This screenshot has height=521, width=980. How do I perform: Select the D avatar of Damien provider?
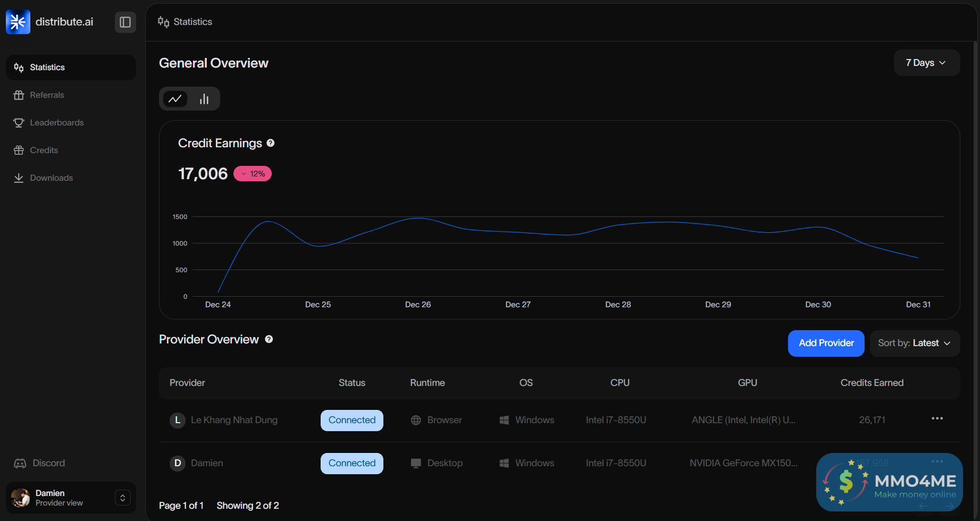[178, 463]
